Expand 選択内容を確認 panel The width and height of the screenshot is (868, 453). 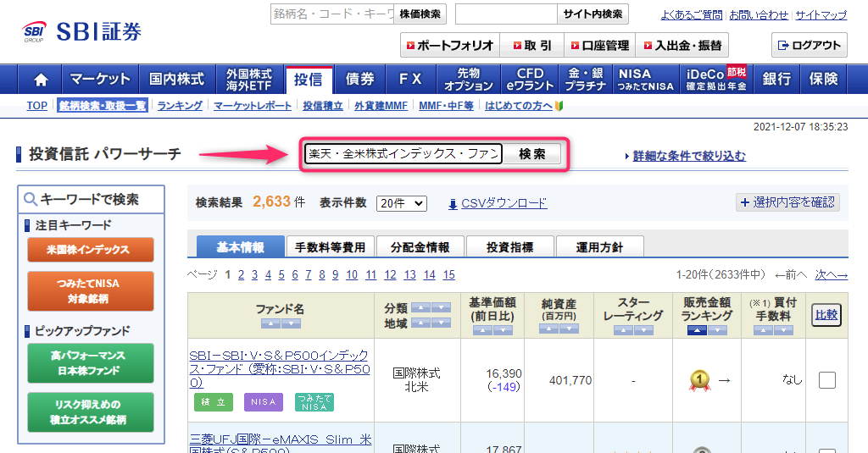(x=787, y=202)
